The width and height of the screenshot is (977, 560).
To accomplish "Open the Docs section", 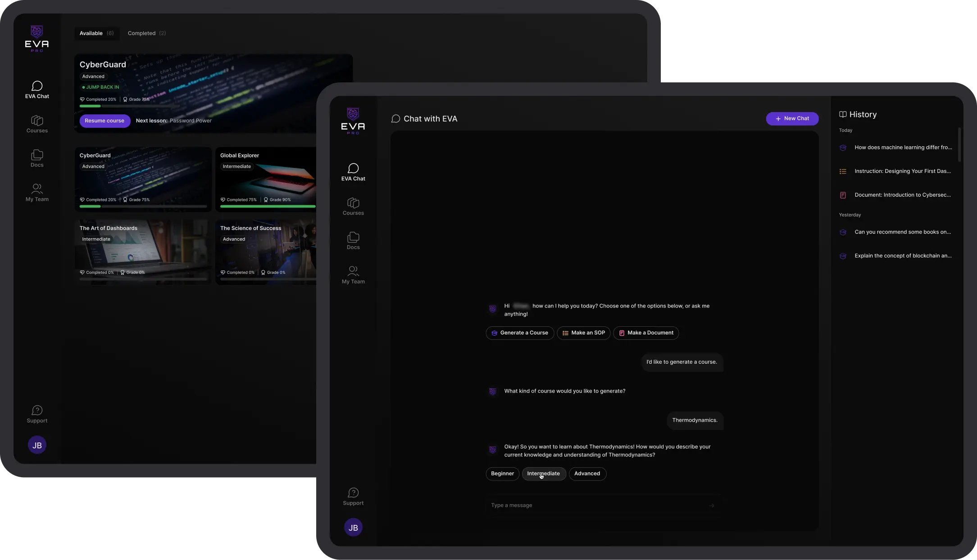I will (x=353, y=240).
